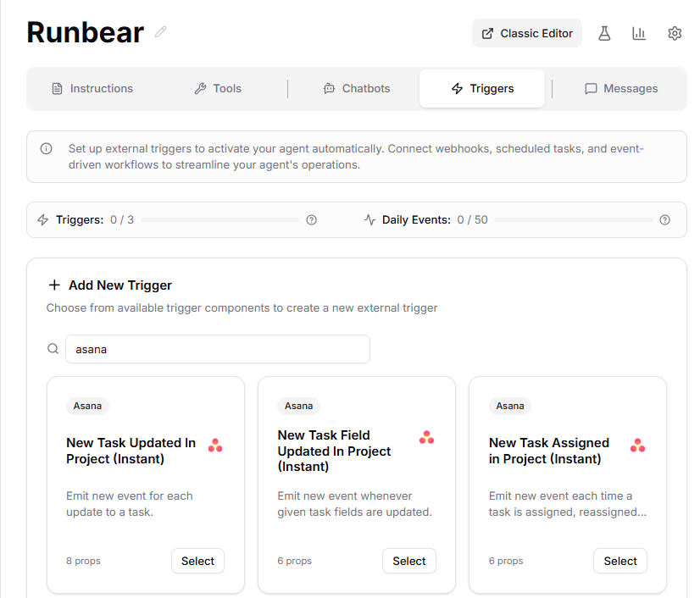The image size is (700, 598).
Task: Focus the trigger search field containing asana
Action: pos(218,349)
